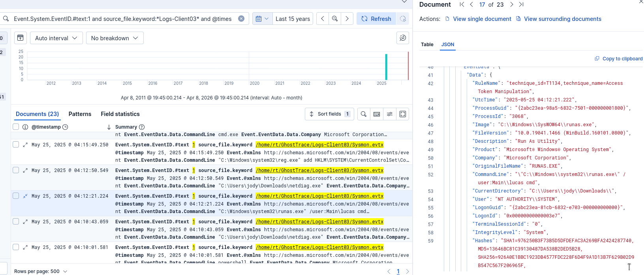The width and height of the screenshot is (644, 275).
Task: Click Copy to clipboard
Action: pyautogui.click(x=619, y=58)
